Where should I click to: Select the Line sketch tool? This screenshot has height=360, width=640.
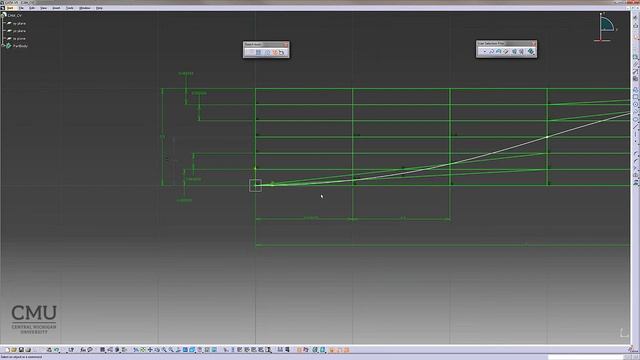635,127
